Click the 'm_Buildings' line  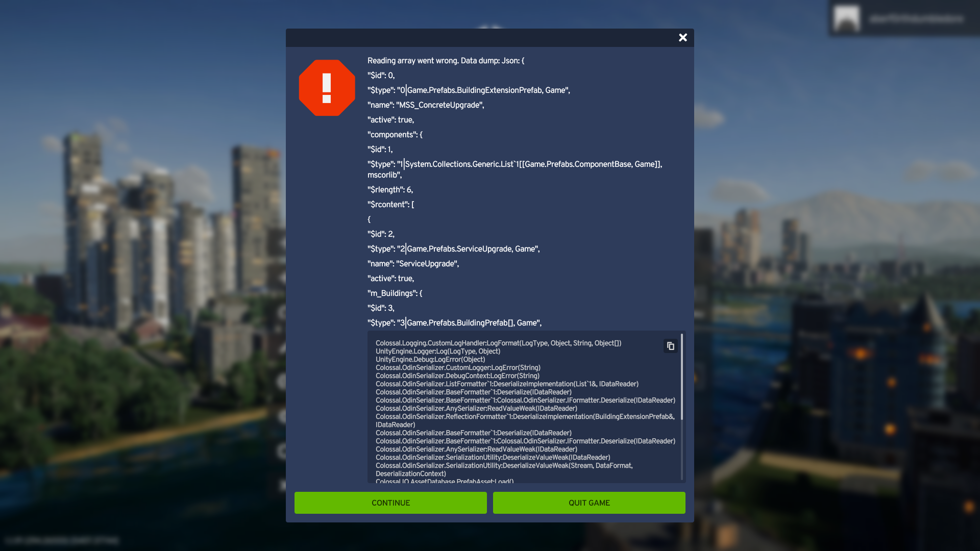(395, 293)
